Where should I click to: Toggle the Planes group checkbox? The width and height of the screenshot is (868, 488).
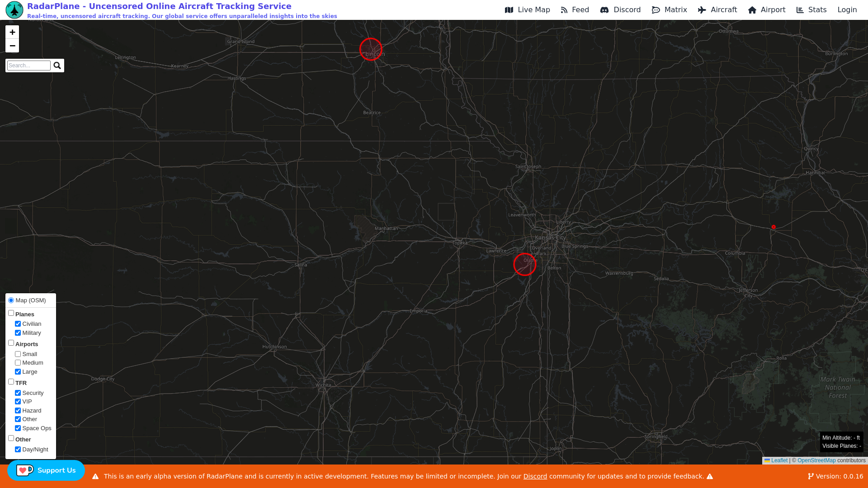[x=11, y=313]
